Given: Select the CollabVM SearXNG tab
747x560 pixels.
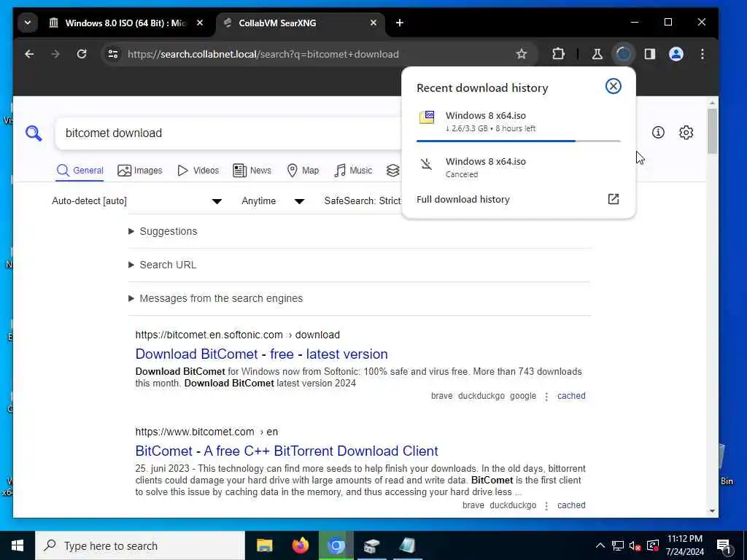Looking at the screenshot, I should pos(301,23).
